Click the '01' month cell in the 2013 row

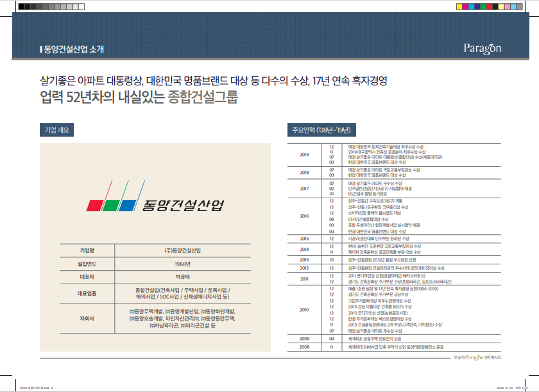tap(331, 260)
